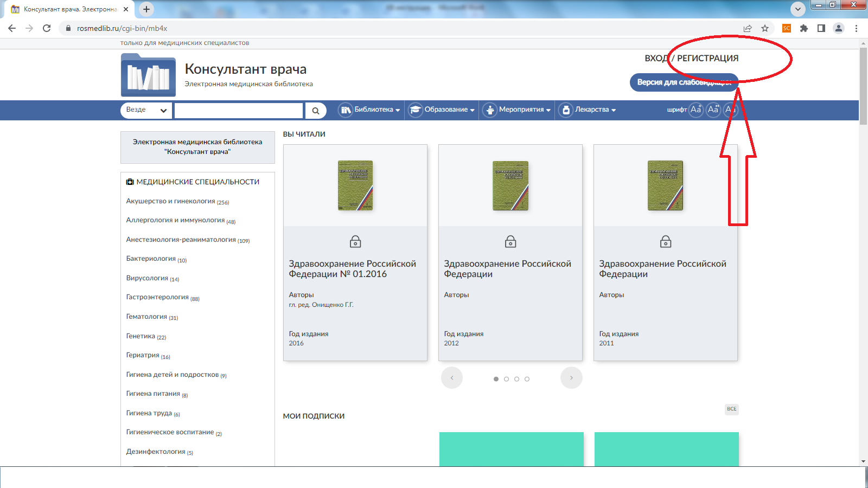The width and height of the screenshot is (868, 488).
Task: Click the ВХОД login link
Action: pos(656,58)
